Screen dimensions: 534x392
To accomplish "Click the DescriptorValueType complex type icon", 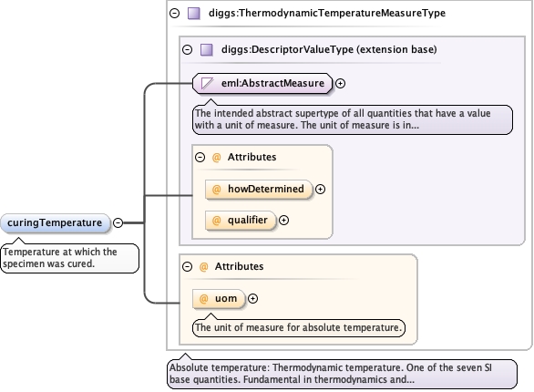I will pos(207,50).
